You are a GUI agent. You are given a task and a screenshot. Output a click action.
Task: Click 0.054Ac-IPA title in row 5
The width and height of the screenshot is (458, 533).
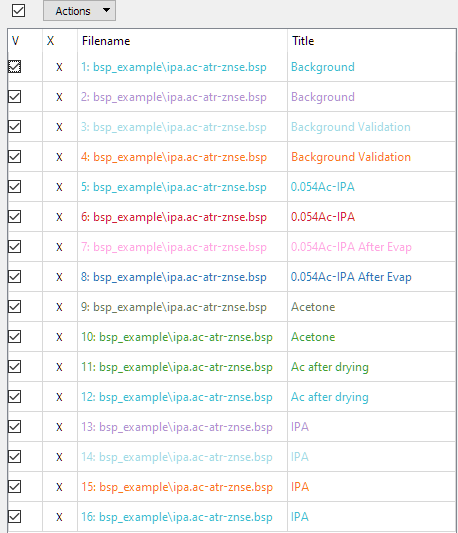[x=323, y=187]
